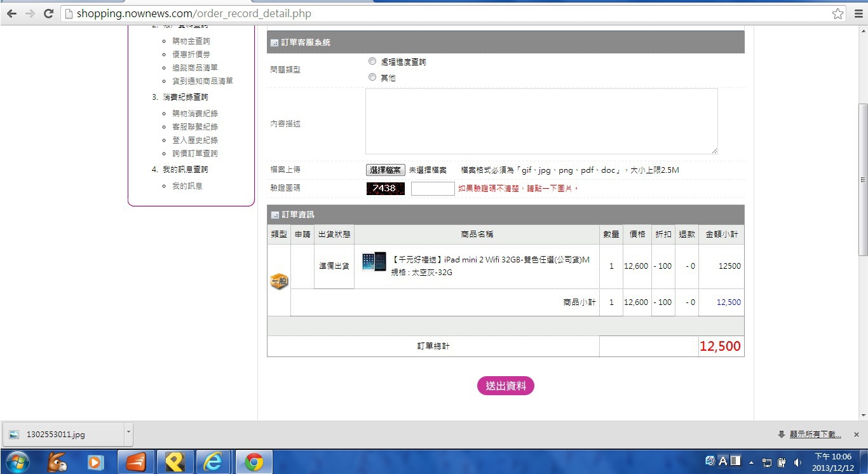The width and height of the screenshot is (868, 474).
Task: Open the Chrome menu icon
Action: point(857,13)
